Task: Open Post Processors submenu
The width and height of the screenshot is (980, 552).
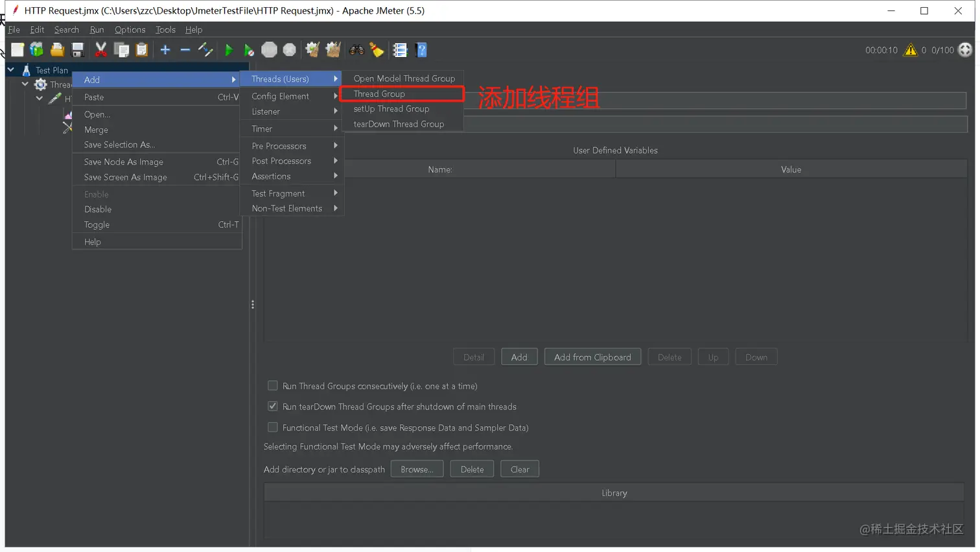Action: point(292,161)
